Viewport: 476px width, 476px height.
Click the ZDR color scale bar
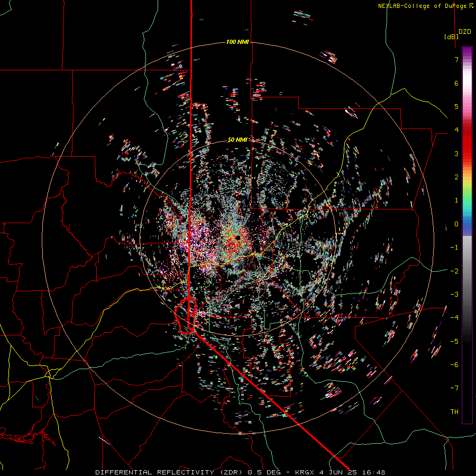click(467, 235)
